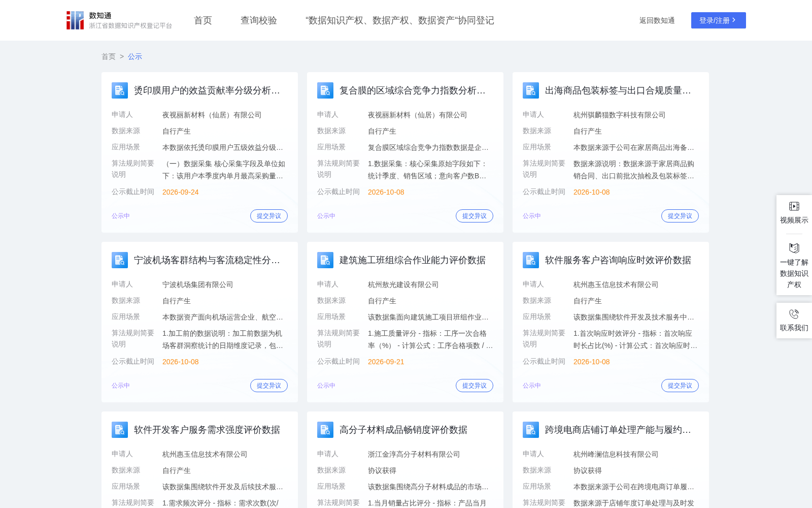The height and width of the screenshot is (508, 812).
Task: Open title 软件开发客户服务需求强度评价数据
Action: click(207, 430)
